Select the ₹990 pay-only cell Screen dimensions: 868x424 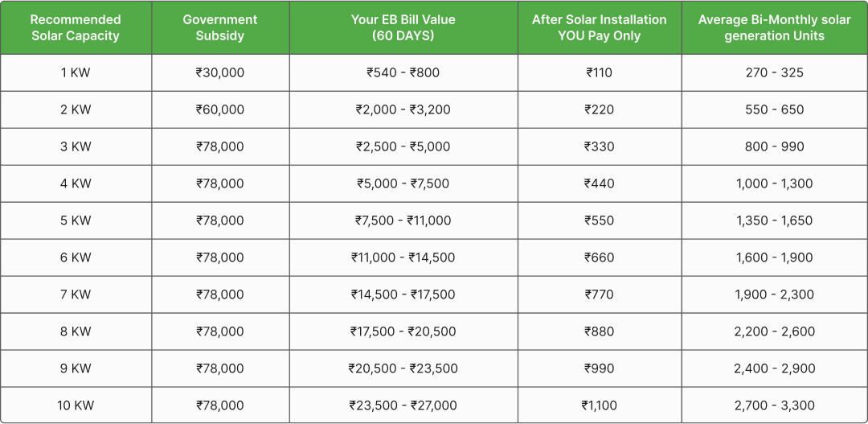point(599,368)
